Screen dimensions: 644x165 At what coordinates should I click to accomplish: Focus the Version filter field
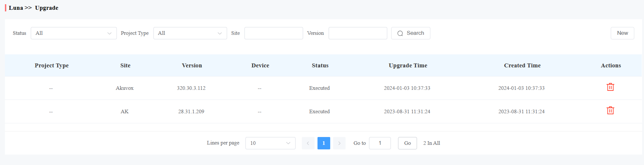[x=358, y=33]
